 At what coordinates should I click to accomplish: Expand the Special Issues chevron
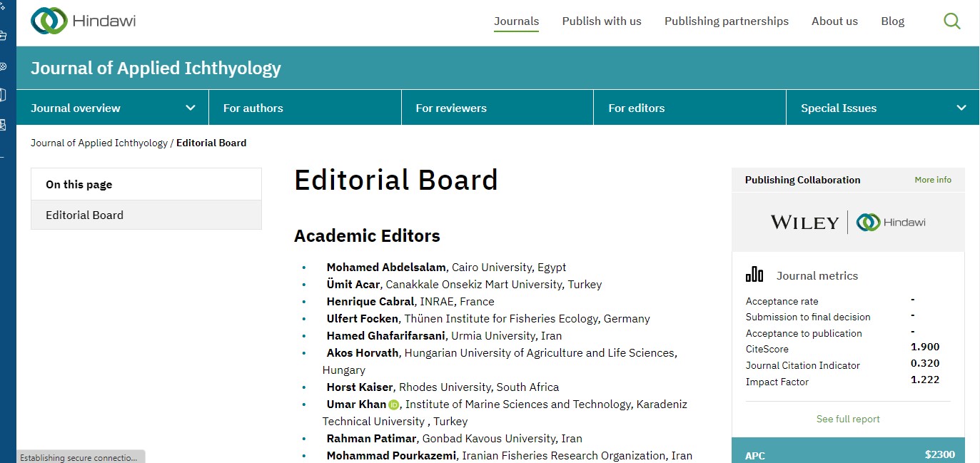(961, 108)
